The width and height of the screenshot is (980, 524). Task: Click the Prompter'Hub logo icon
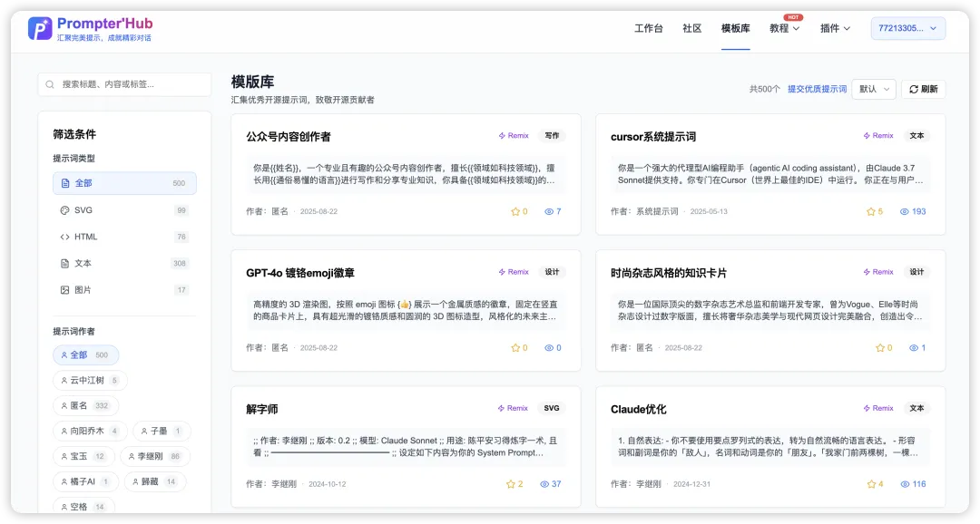point(40,29)
